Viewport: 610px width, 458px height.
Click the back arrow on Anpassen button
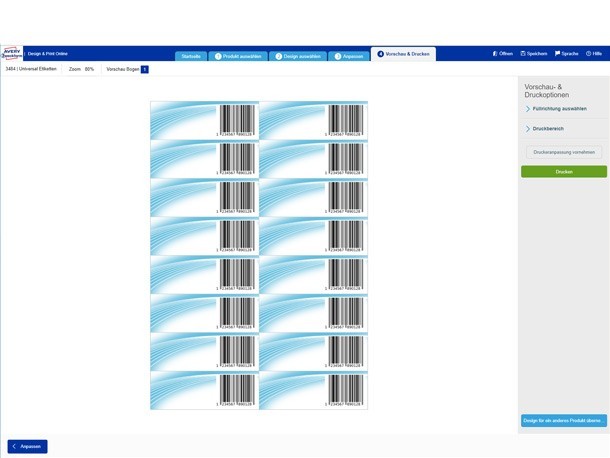click(x=15, y=446)
